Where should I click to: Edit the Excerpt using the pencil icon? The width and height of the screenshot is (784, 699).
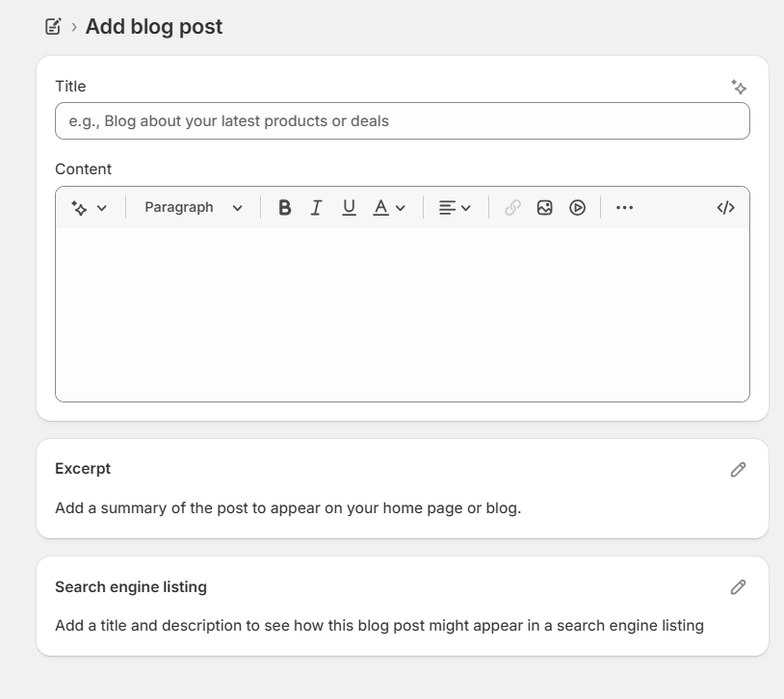[738, 470]
